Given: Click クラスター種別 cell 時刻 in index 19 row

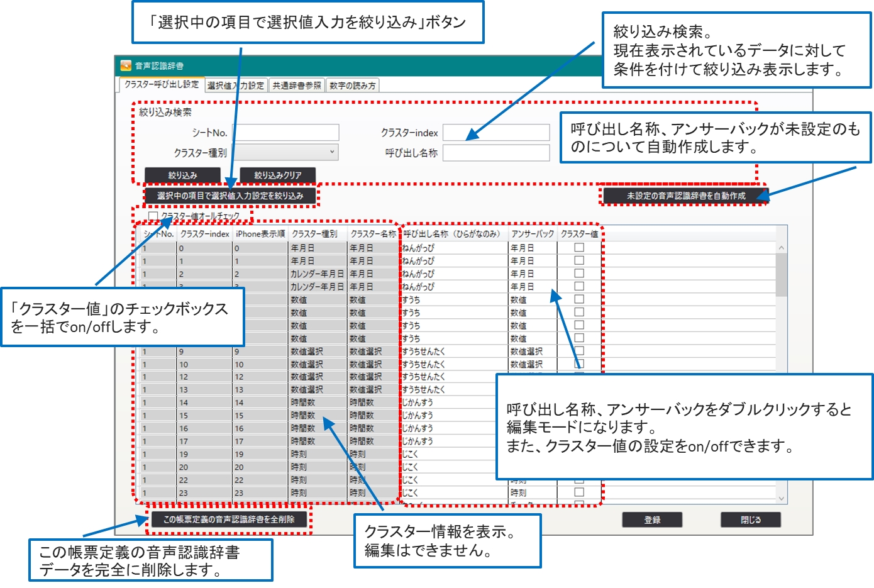Looking at the screenshot, I should [x=318, y=454].
